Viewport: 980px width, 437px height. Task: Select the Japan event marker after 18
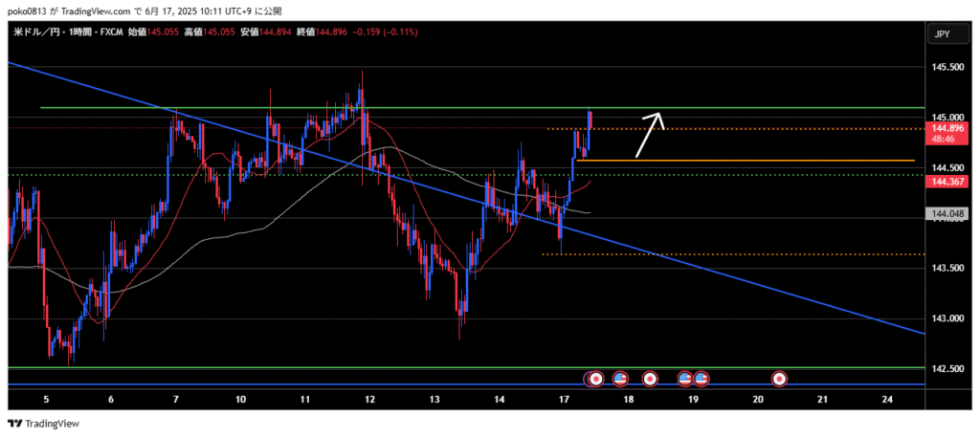[650, 379]
